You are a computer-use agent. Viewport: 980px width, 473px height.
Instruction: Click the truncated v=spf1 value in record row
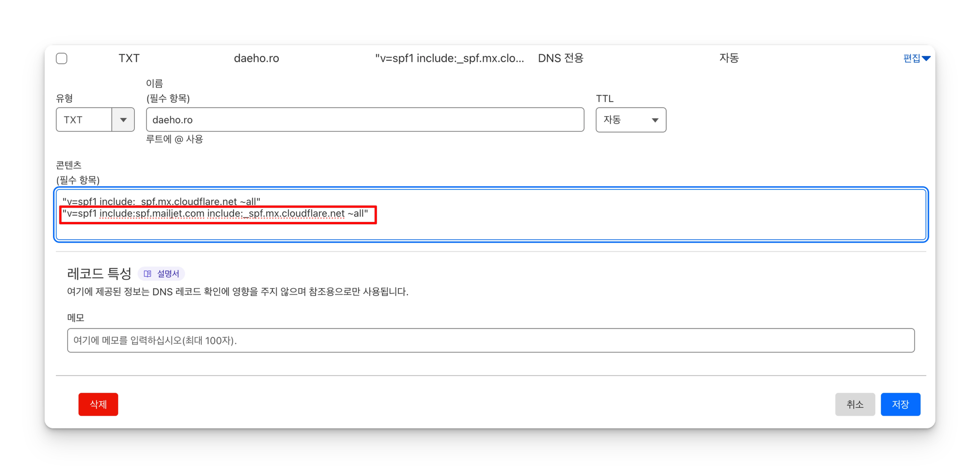[x=449, y=58]
